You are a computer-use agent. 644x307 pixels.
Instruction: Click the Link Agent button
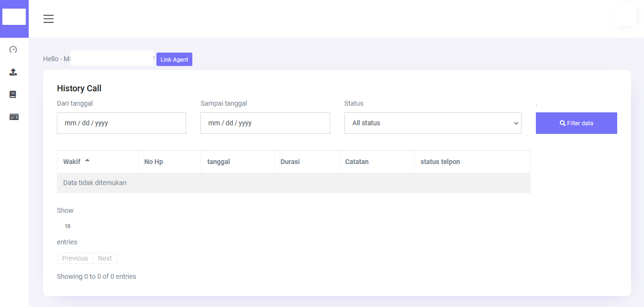[174, 59]
